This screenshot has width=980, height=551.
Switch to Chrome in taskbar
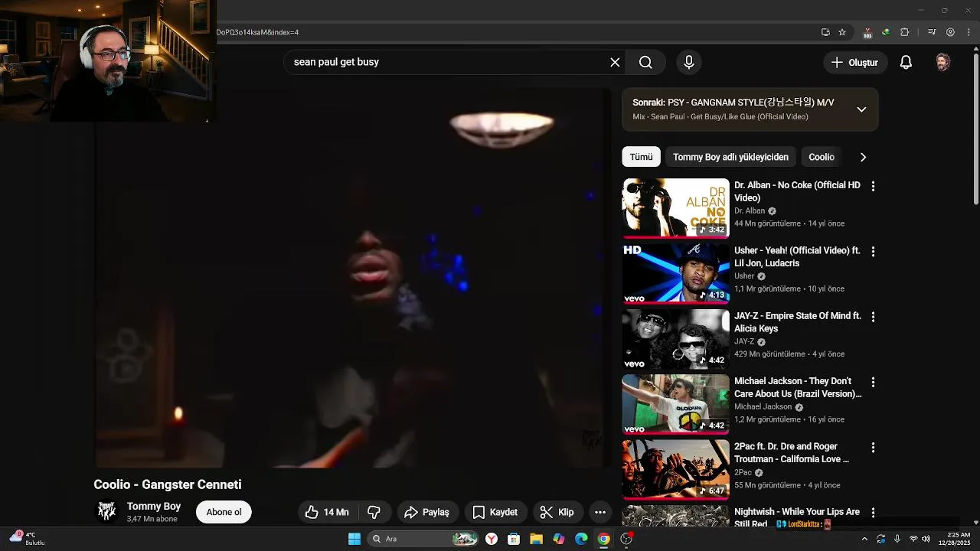(x=604, y=539)
